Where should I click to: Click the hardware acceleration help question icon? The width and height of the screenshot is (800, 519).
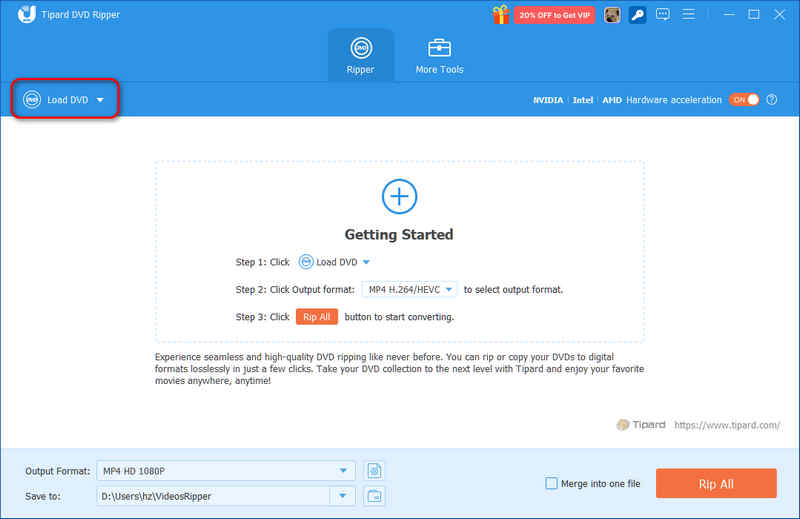(x=772, y=100)
